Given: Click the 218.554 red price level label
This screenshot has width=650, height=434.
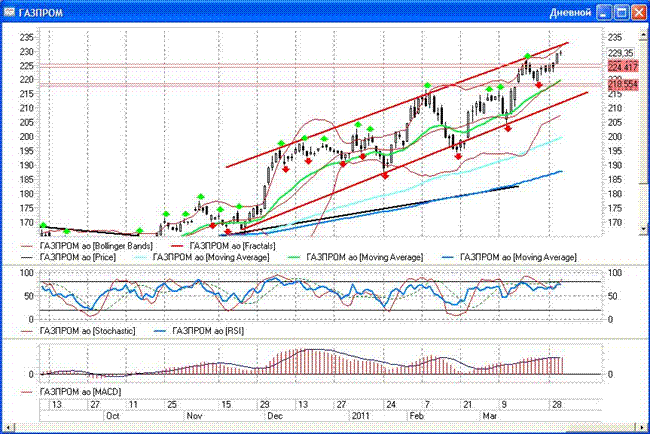Looking at the screenshot, I should point(623,85).
